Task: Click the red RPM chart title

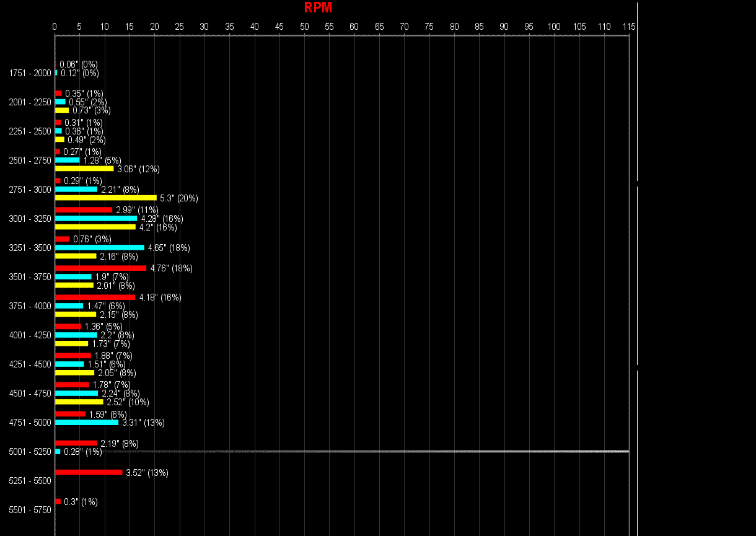Action: pyautogui.click(x=318, y=8)
